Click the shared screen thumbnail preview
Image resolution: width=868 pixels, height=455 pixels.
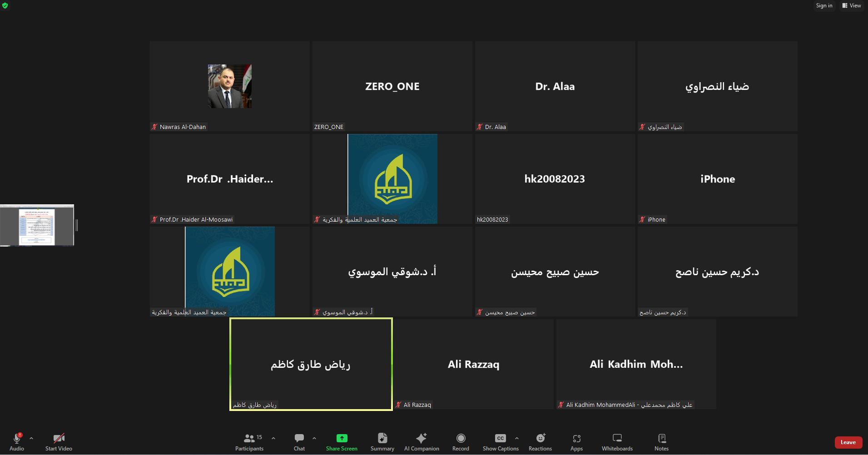point(37,226)
